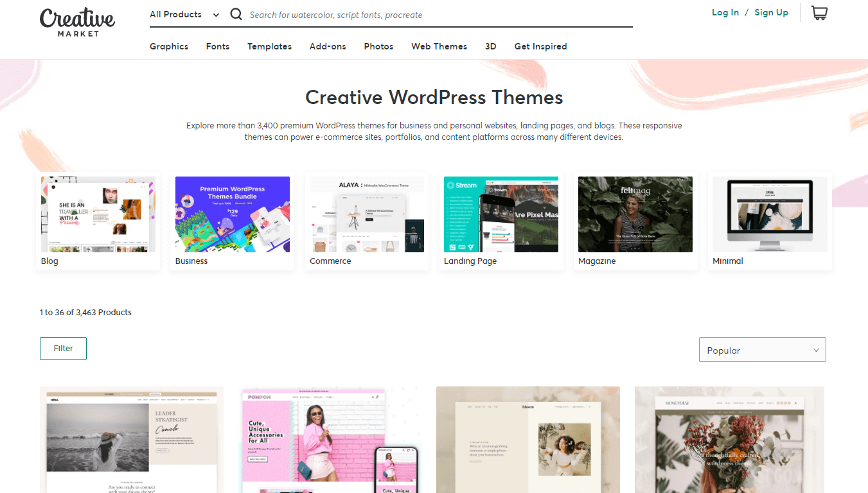The height and width of the screenshot is (493, 868).
Task: Navigate to the Graphics menu
Action: coord(168,46)
